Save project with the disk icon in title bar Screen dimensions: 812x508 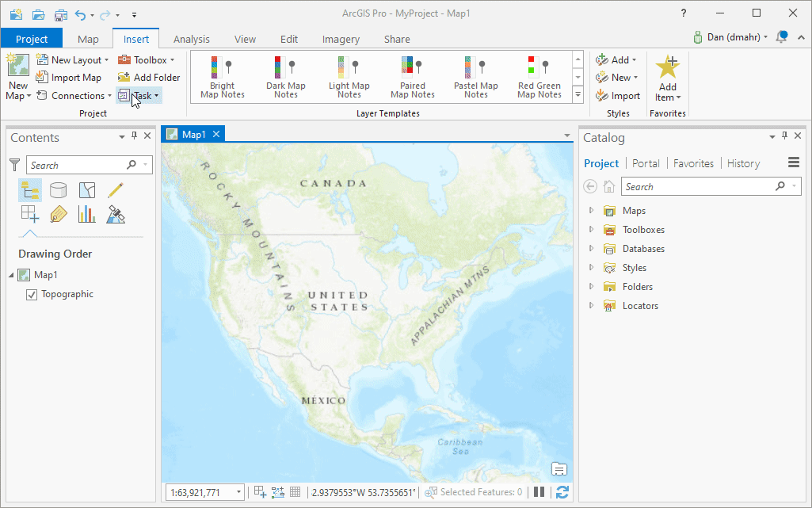click(61, 14)
